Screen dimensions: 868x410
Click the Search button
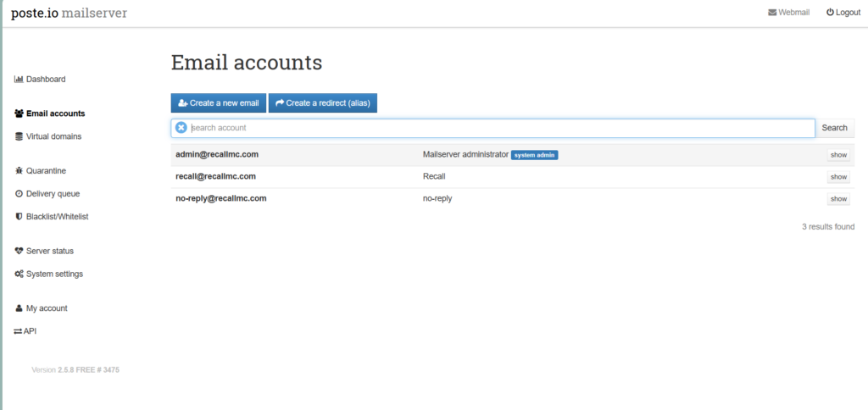[834, 128]
